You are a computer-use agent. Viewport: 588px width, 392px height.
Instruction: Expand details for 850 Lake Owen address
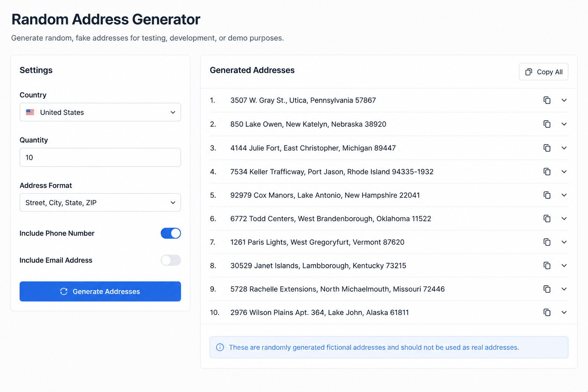tap(564, 124)
